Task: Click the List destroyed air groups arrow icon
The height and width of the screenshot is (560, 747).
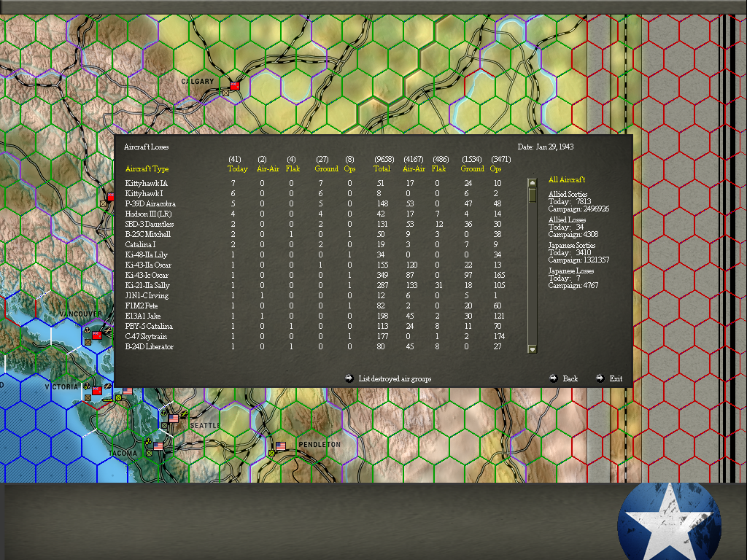Action: point(349,378)
